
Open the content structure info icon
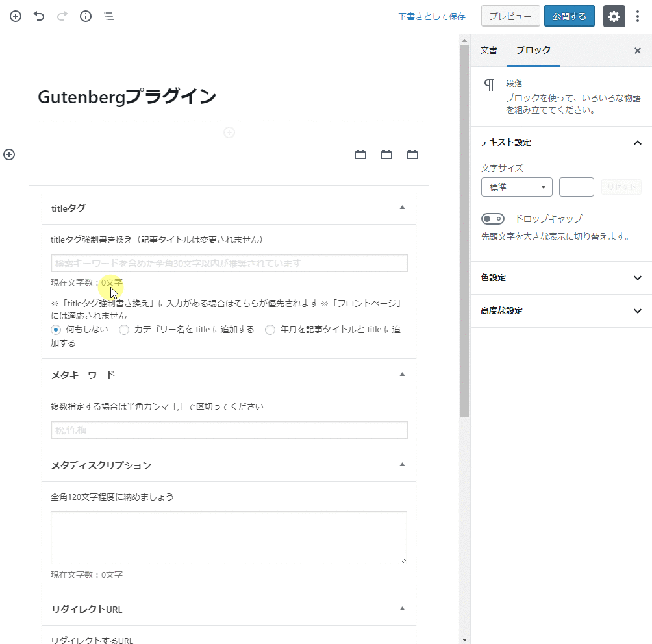[x=86, y=16]
